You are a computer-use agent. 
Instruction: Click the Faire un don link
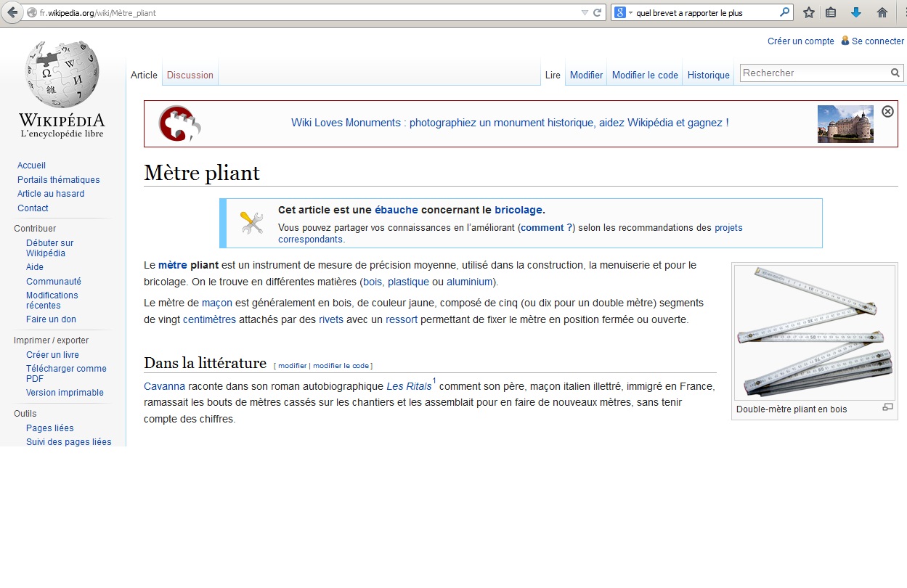pos(51,319)
